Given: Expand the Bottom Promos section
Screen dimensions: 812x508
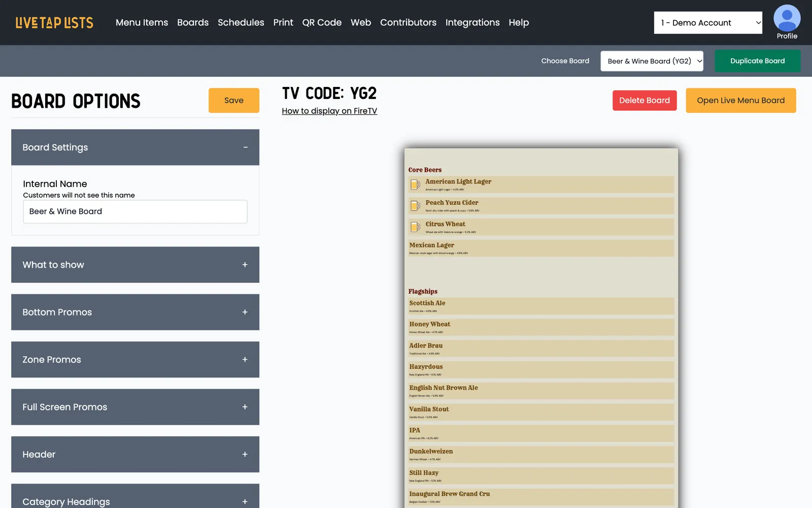Looking at the screenshot, I should [x=135, y=312].
